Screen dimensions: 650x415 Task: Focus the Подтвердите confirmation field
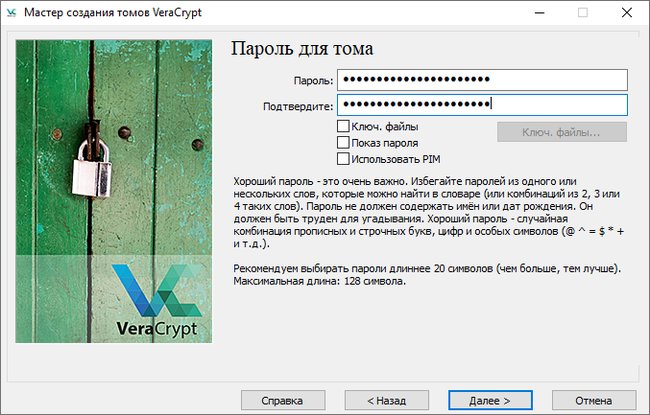(x=482, y=104)
